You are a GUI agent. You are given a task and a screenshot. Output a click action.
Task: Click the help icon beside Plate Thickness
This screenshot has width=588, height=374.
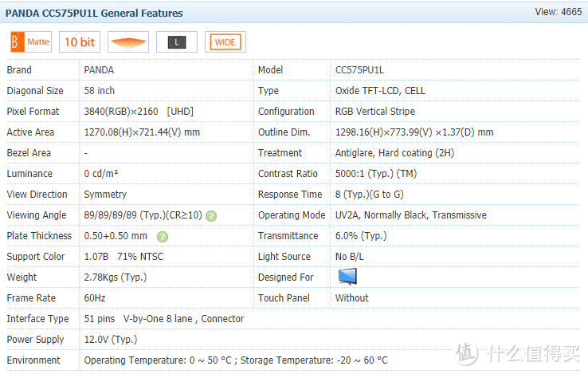(x=163, y=237)
